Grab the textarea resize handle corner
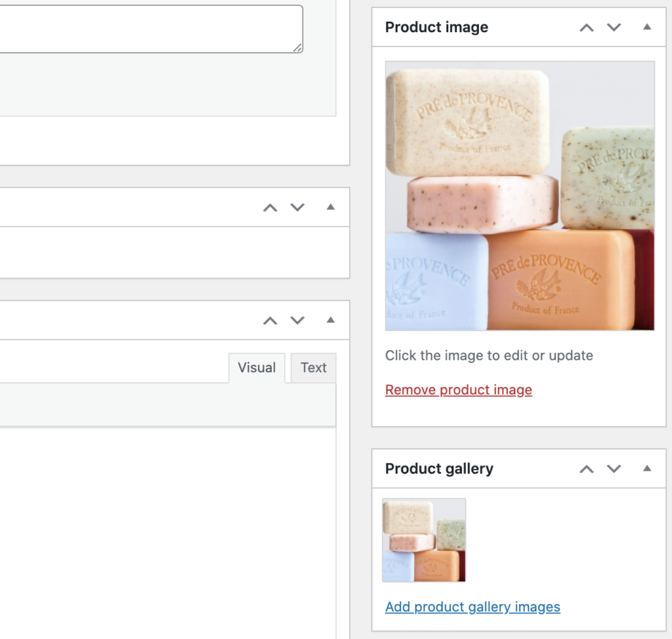This screenshot has width=672, height=639. tap(298, 48)
